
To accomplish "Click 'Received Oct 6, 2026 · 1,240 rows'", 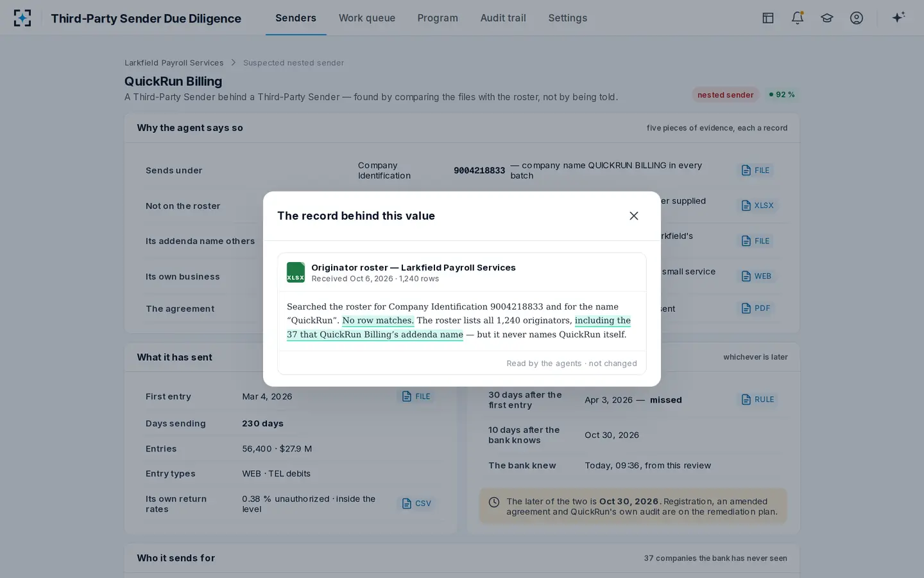I will coord(375,279).
